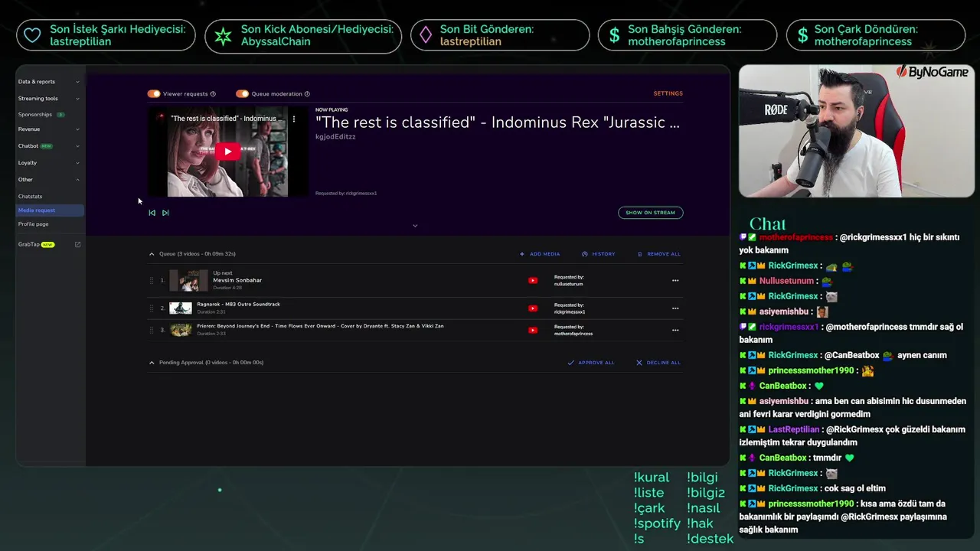980x551 pixels.
Task: Click heart icon in Son İstek Şarkı banner
Action: pyautogui.click(x=32, y=35)
